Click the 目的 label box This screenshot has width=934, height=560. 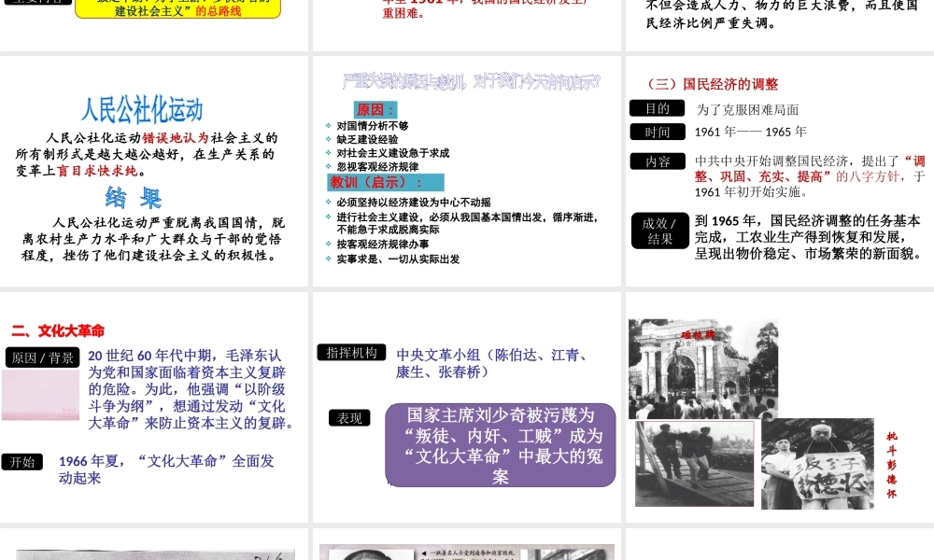tap(657, 108)
